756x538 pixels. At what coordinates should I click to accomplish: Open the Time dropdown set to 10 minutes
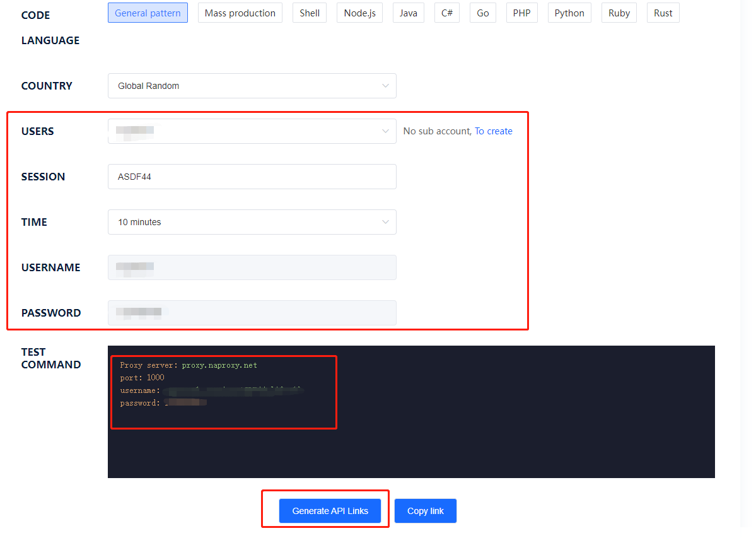pyautogui.click(x=252, y=222)
